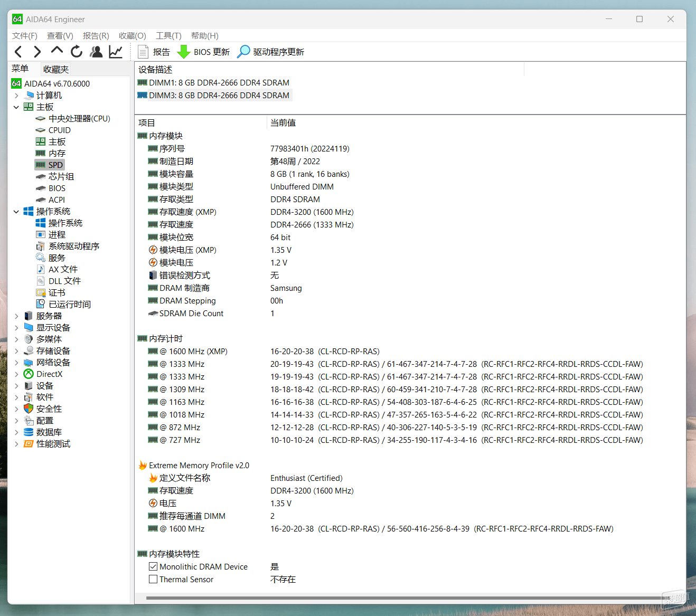Click the Refresh toolbar icon
Screen dimensions: 696x616
(x=77, y=52)
